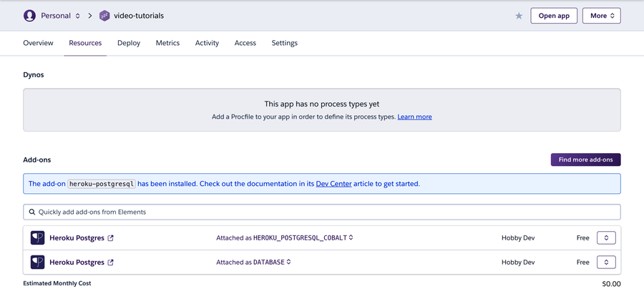Click the Estimated Monthly Cost label
644x294 pixels.
[57, 283]
